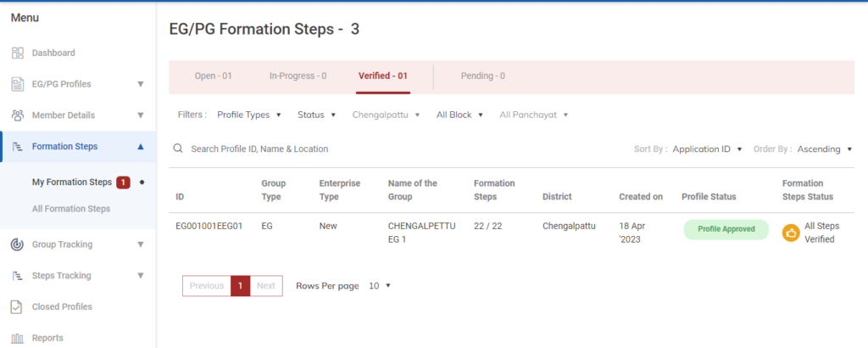Click the EG/PG Profiles document icon
This screenshot has height=348, width=868.
17,84
